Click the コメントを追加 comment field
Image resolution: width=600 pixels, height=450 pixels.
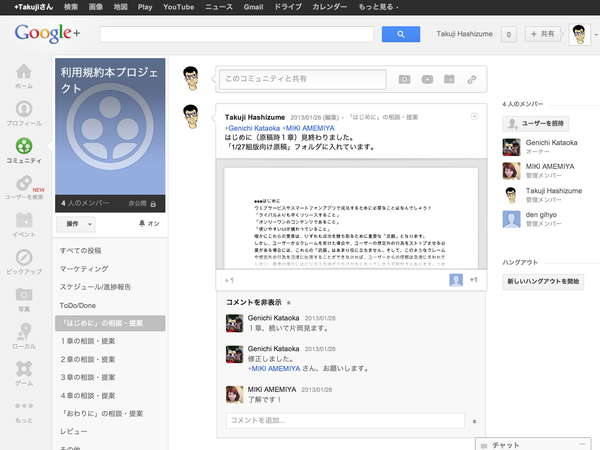[x=345, y=421]
